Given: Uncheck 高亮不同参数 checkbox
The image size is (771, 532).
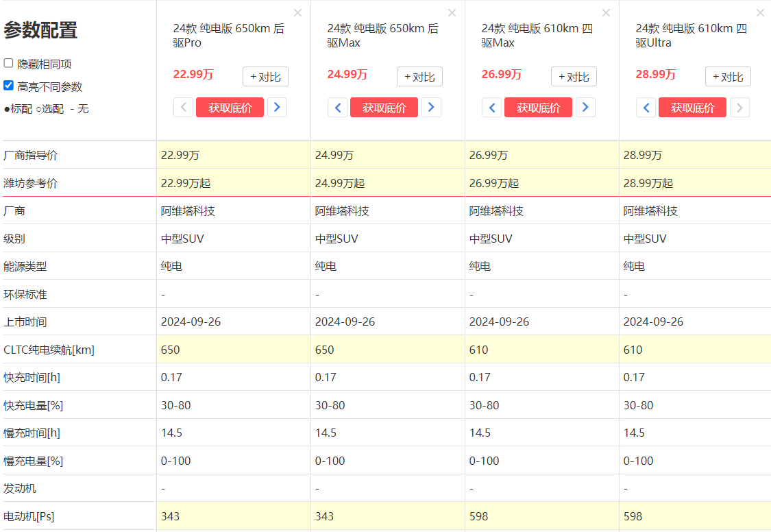Looking at the screenshot, I should [x=9, y=86].
